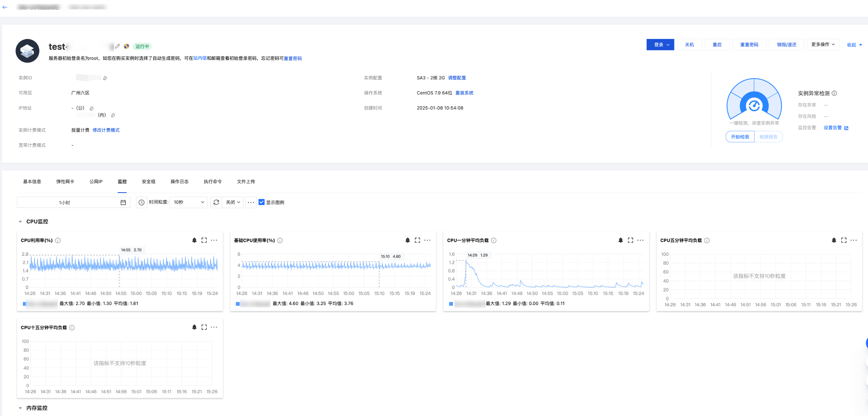The height and width of the screenshot is (416, 868).
Task: Switch to the 操作日志 tab
Action: click(179, 182)
